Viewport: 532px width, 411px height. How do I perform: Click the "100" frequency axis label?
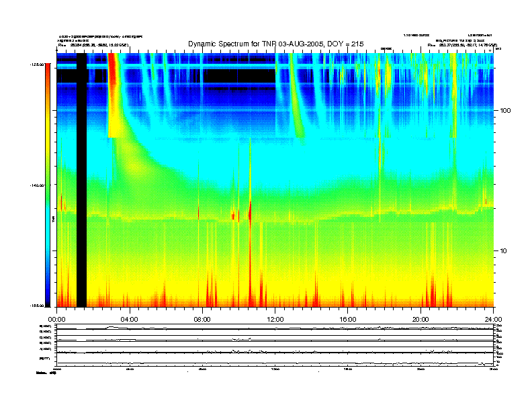coord(505,111)
